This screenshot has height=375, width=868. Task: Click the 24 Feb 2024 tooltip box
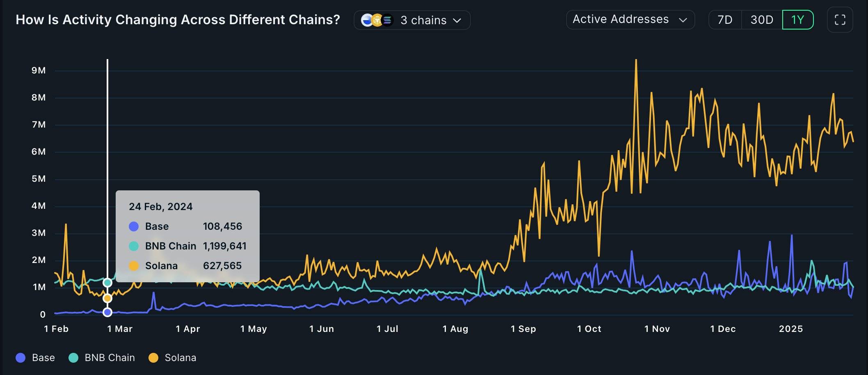(188, 236)
